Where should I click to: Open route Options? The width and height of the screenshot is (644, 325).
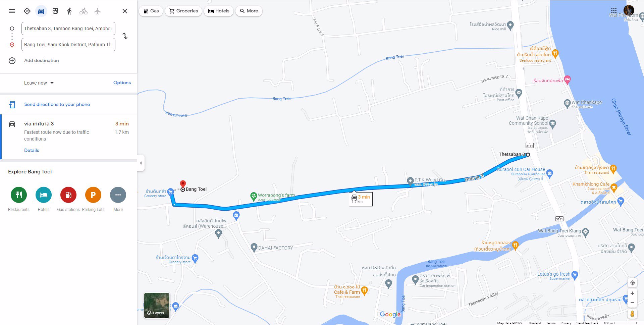122,83
